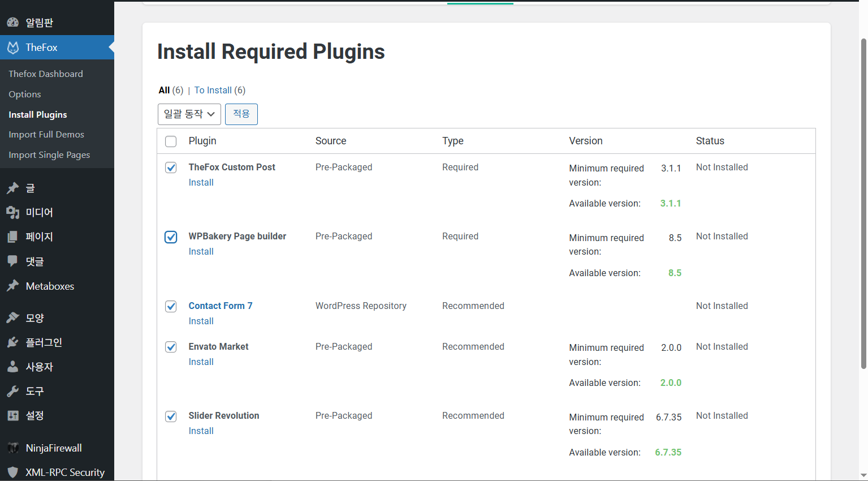The image size is (868, 481).
Task: Click the comment bubble icon next to 댓글
Action: tap(12, 261)
